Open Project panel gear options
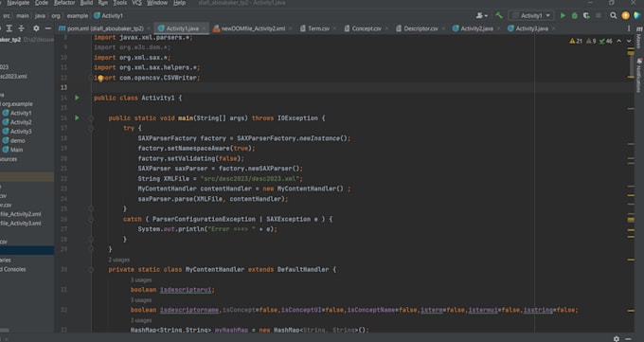Screen dimensions: 644x342 36,28
